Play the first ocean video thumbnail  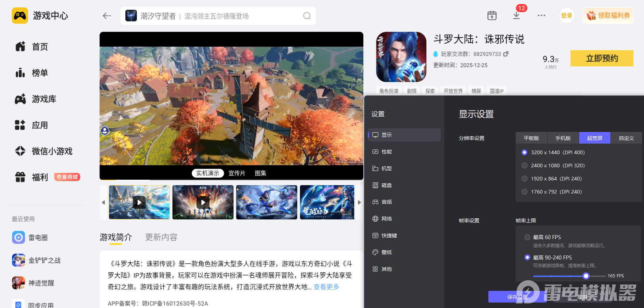(139, 202)
